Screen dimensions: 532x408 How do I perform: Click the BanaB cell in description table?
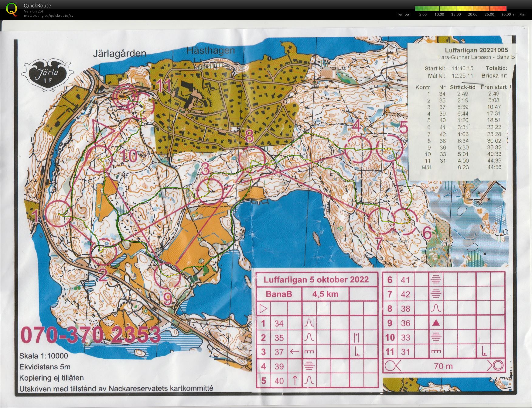pyautogui.click(x=279, y=294)
